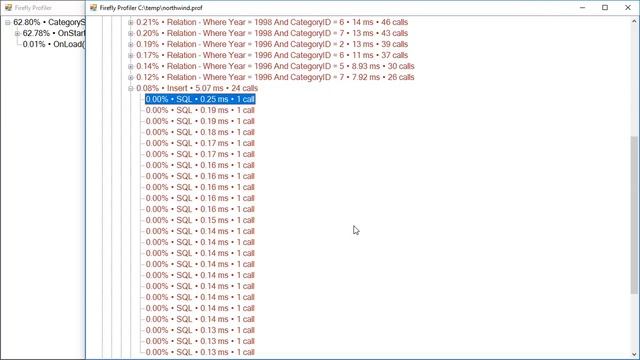This screenshot has width=640, height=360.
Task: Click the highlighted 'SQL • 0.25 ms • 1 call' row
Action: pos(200,99)
